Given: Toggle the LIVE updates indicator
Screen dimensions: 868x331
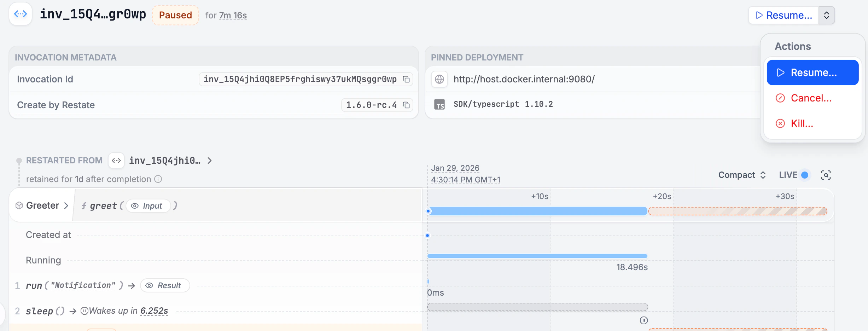Looking at the screenshot, I should (x=804, y=175).
